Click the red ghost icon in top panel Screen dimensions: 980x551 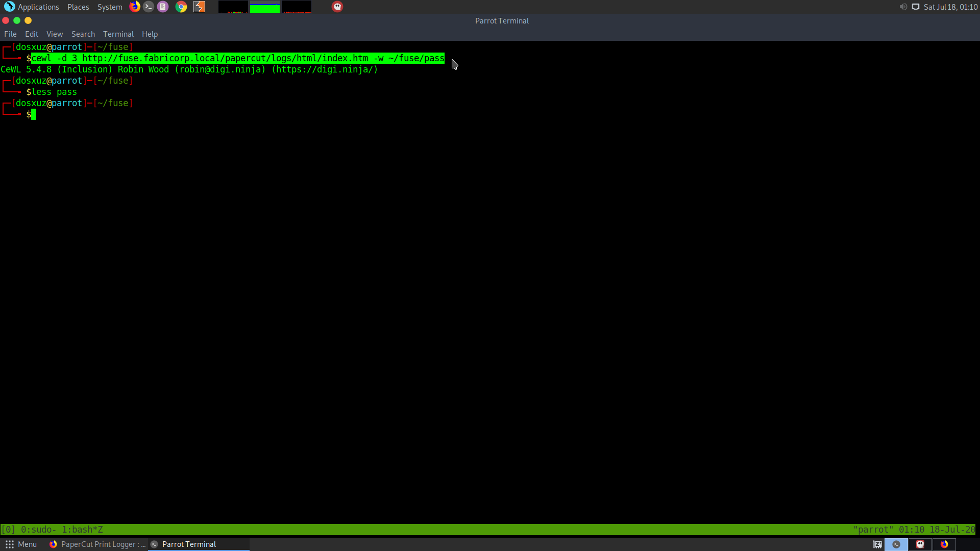(337, 7)
